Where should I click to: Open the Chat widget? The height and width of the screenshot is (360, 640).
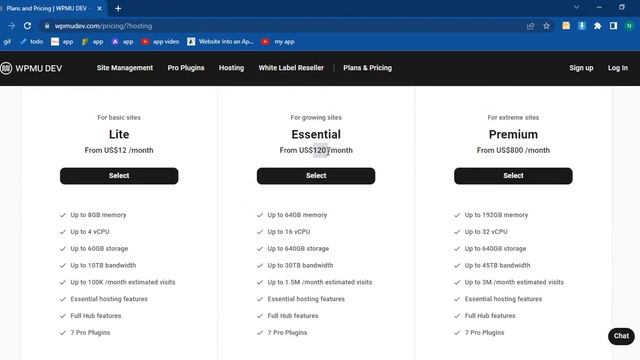[621, 336]
